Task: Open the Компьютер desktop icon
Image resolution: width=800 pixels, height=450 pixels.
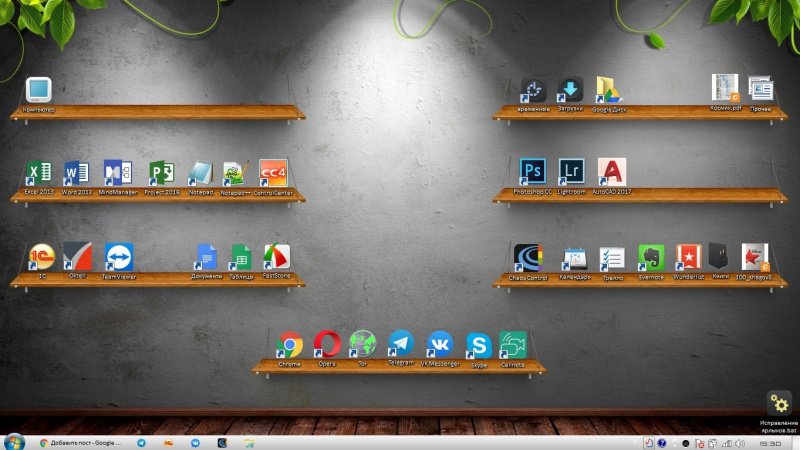Action: click(x=38, y=90)
